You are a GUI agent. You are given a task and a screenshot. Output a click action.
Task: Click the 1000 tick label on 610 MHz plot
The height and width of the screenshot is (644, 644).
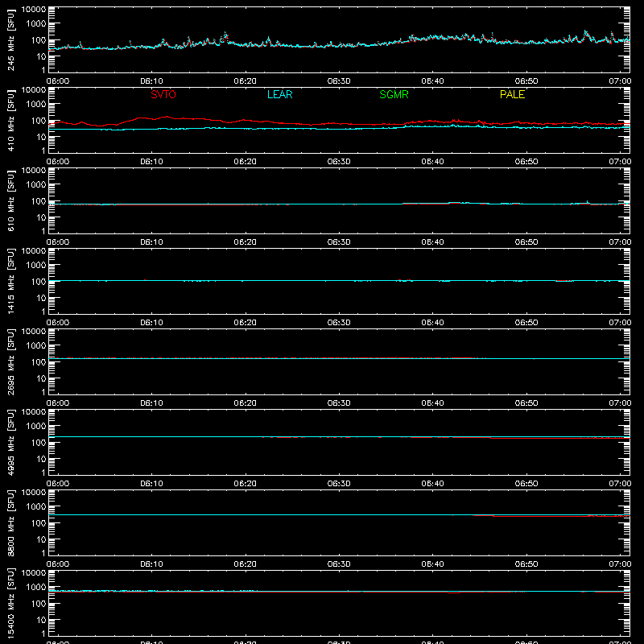point(36,185)
